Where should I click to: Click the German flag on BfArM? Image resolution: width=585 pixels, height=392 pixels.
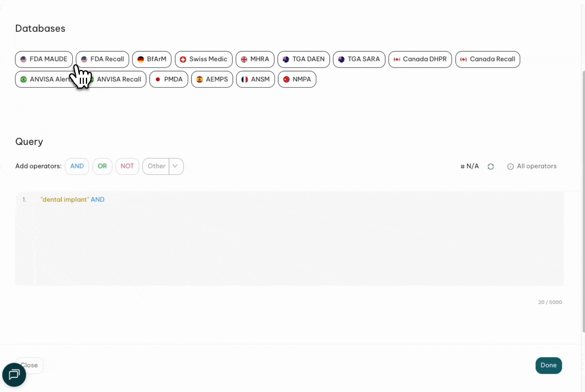(x=141, y=59)
